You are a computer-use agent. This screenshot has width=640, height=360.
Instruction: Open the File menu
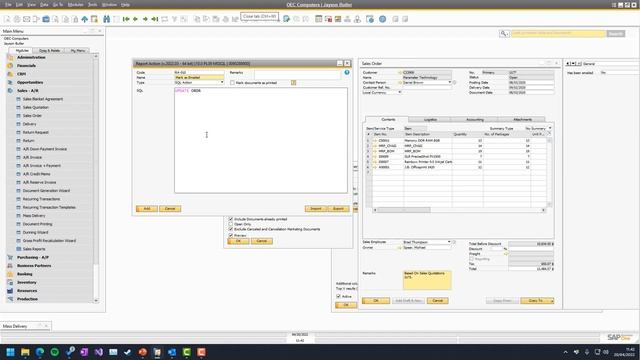click(8, 4)
